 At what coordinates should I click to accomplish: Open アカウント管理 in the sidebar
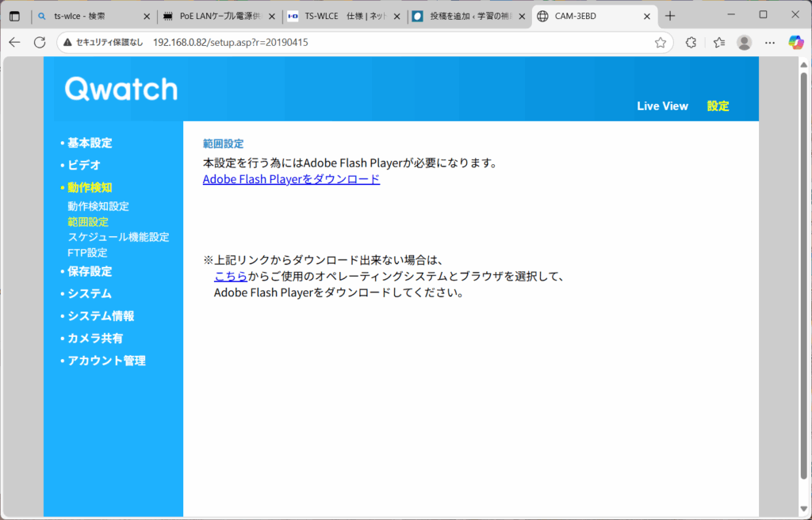[107, 361]
